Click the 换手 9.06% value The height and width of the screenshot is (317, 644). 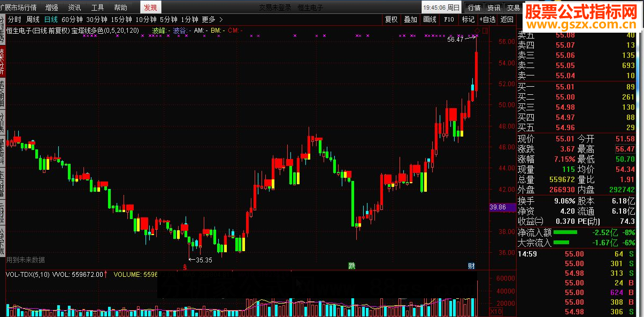[564, 201]
